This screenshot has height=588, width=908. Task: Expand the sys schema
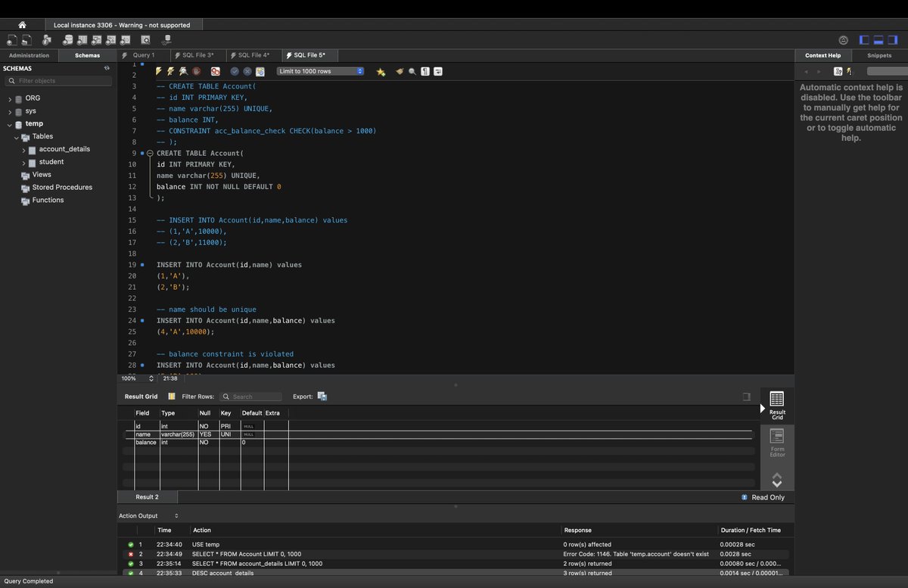10,111
